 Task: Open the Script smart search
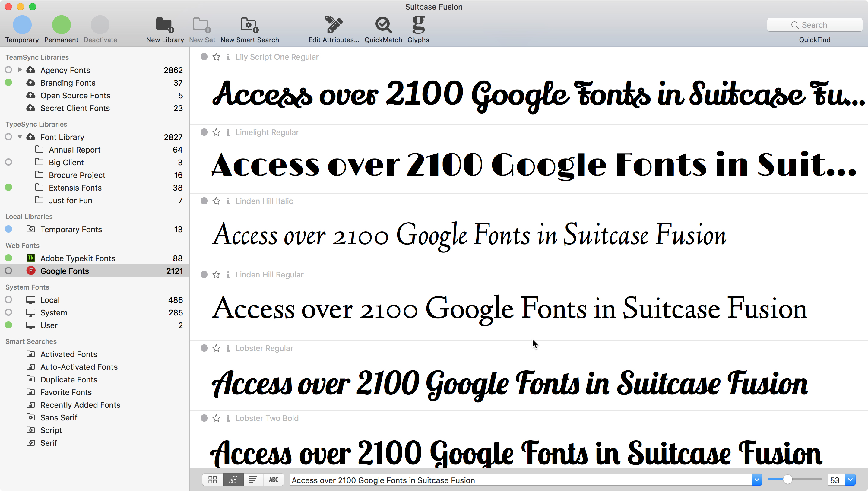(x=51, y=430)
